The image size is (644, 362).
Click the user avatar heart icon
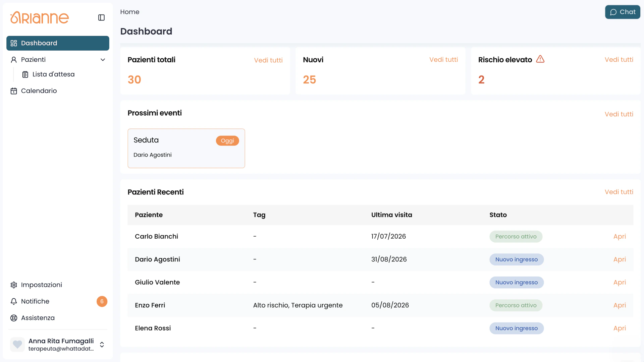click(x=17, y=344)
